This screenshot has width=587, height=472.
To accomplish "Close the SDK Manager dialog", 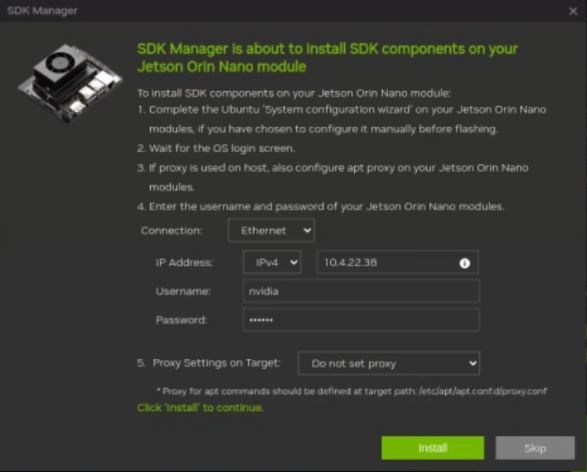I will [573, 11].
